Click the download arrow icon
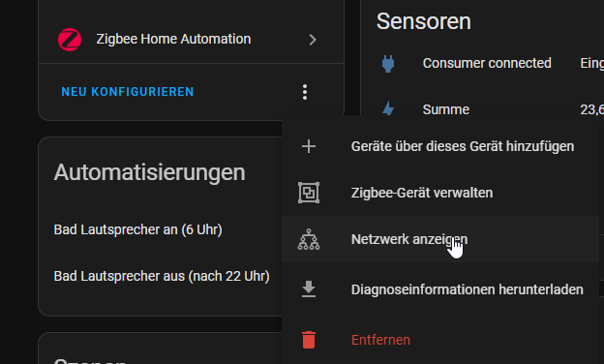The width and height of the screenshot is (604, 364). point(309,289)
